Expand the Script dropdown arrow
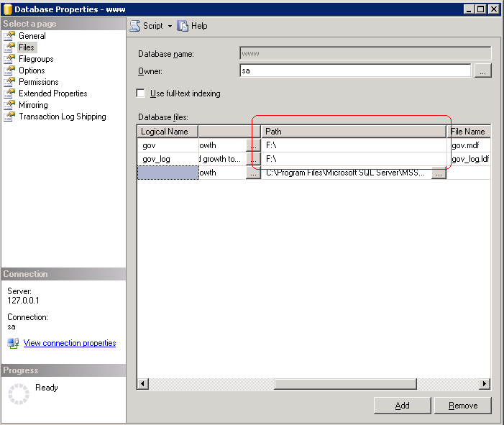Image resolution: width=504 pixels, height=425 pixels. click(x=170, y=26)
